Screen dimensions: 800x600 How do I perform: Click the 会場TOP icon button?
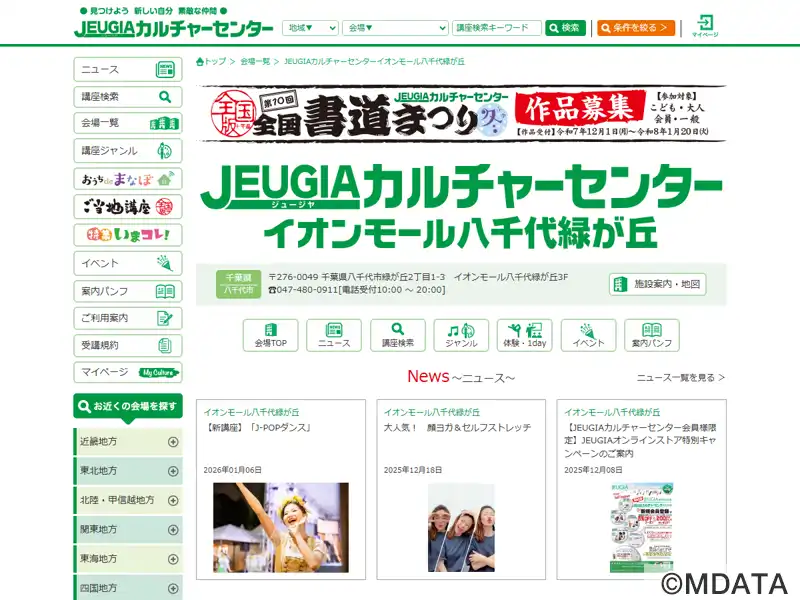point(270,335)
